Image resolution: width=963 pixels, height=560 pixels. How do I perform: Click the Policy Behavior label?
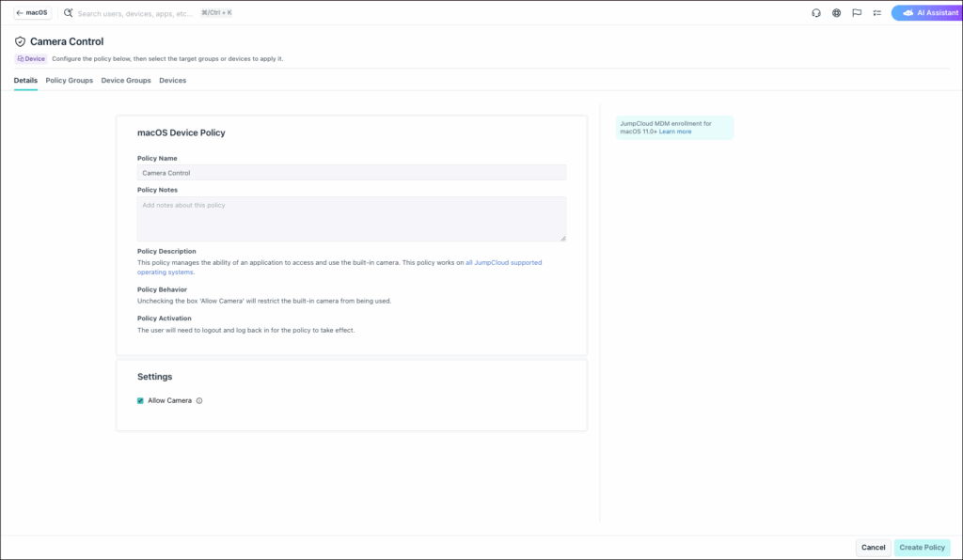[x=162, y=289]
